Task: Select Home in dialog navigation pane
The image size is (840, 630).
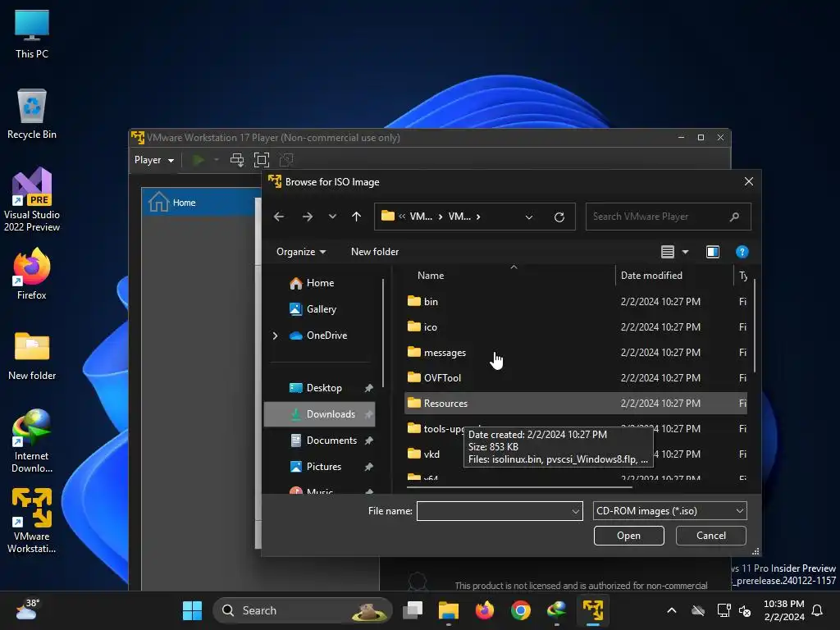Action: [x=320, y=283]
